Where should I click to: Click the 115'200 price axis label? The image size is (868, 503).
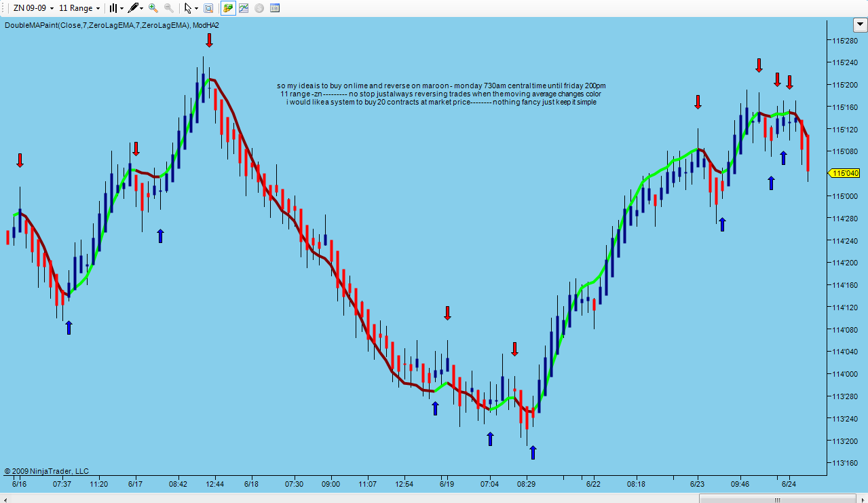(844, 85)
